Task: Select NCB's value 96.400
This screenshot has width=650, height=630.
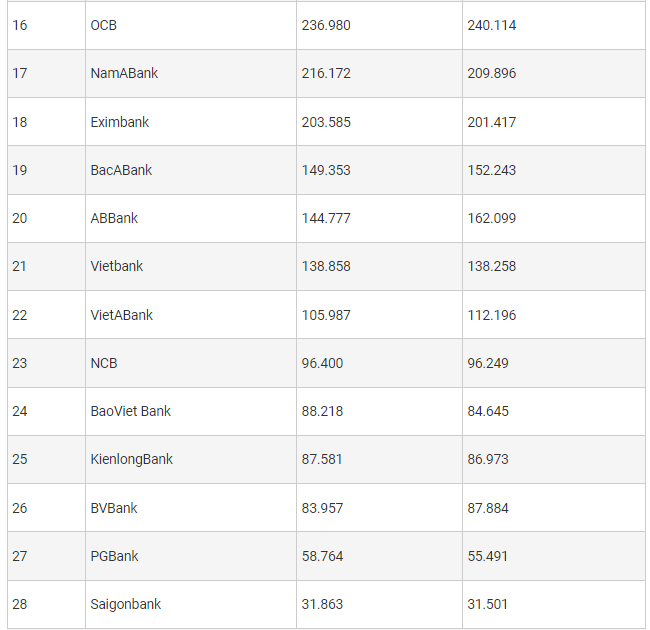Action: (322, 363)
